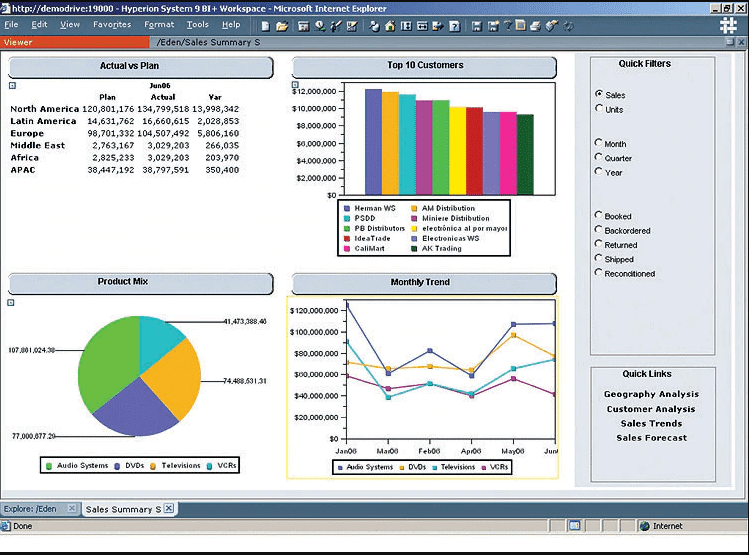The image size is (749, 555).
Task: Click the Hyperion logo icon at top right
Action: click(728, 28)
